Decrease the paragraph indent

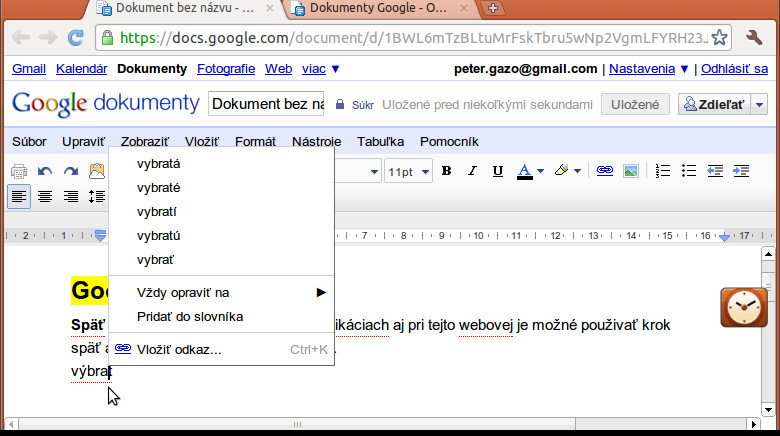715,171
